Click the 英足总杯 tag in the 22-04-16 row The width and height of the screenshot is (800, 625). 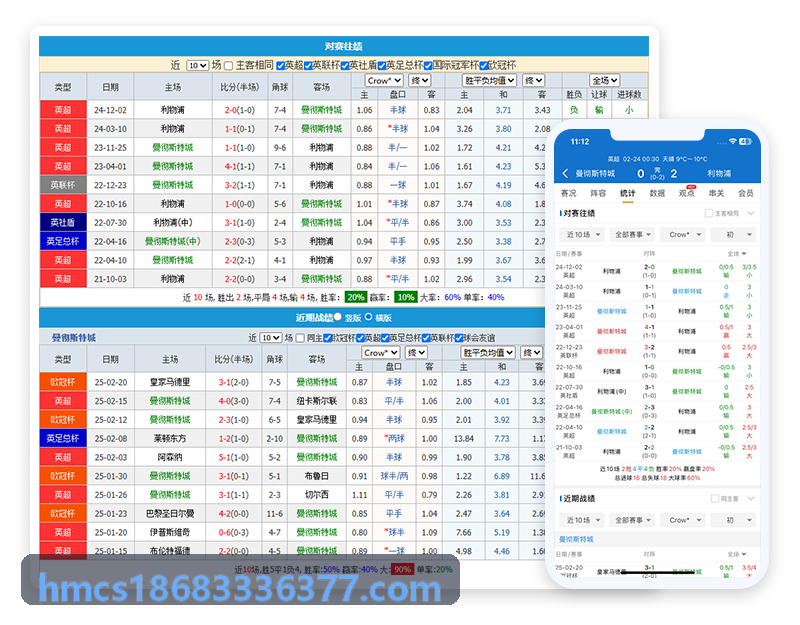click(x=63, y=241)
